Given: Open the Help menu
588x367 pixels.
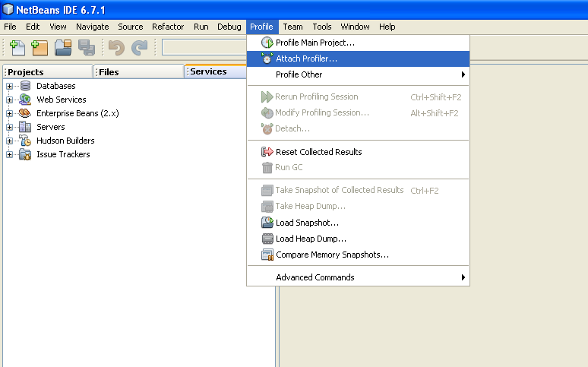Looking at the screenshot, I should [x=387, y=27].
